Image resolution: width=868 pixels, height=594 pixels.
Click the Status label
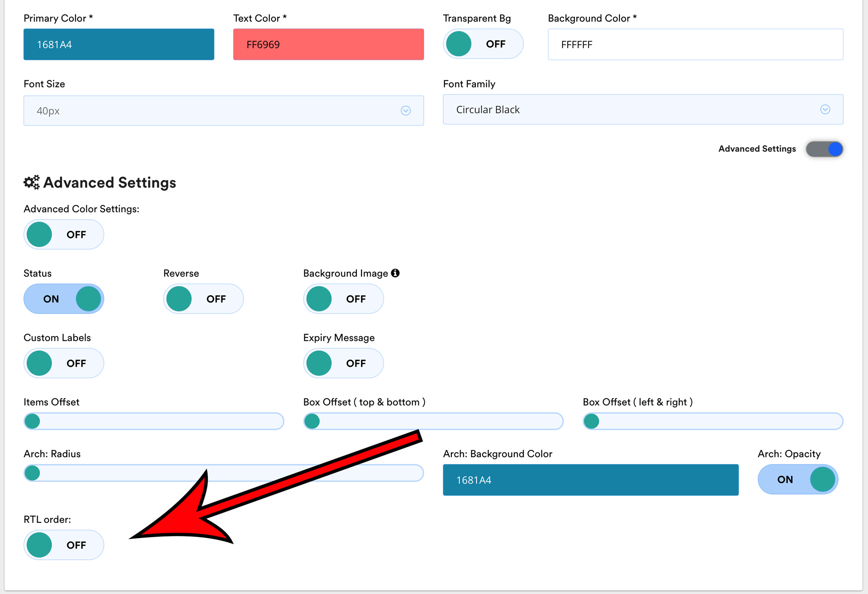38,273
